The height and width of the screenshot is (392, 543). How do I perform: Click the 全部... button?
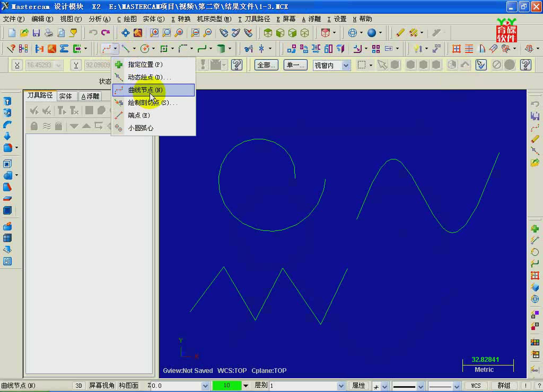point(266,65)
